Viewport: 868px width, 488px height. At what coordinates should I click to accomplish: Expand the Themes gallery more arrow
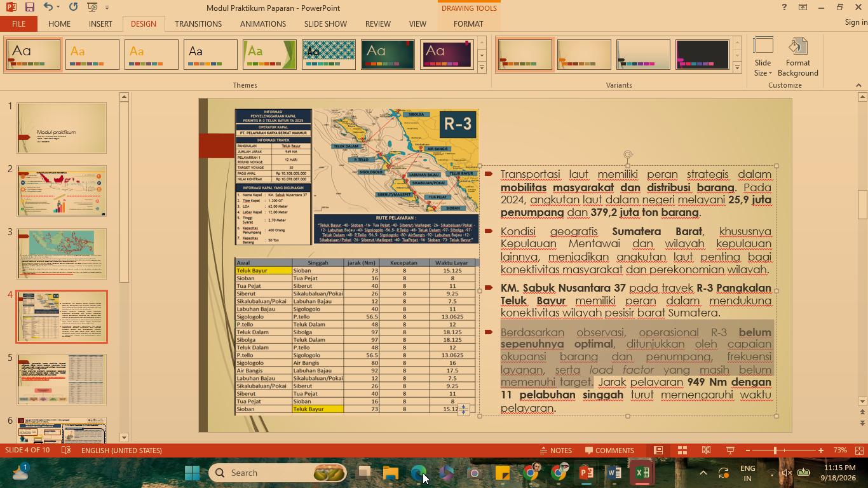click(x=482, y=67)
